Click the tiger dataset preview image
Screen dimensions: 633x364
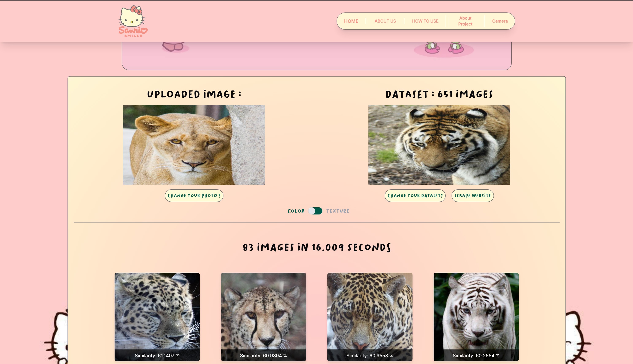[x=439, y=145]
